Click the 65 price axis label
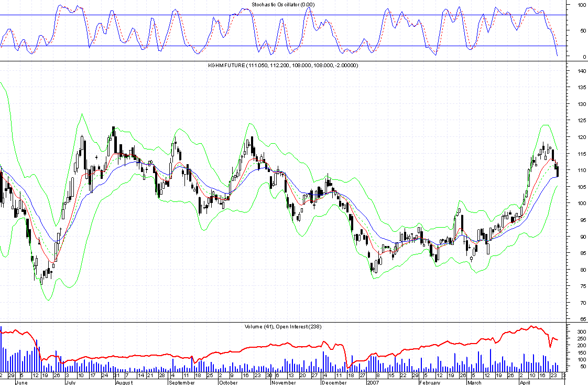Screen dimensions: 588x385 coord(583,319)
